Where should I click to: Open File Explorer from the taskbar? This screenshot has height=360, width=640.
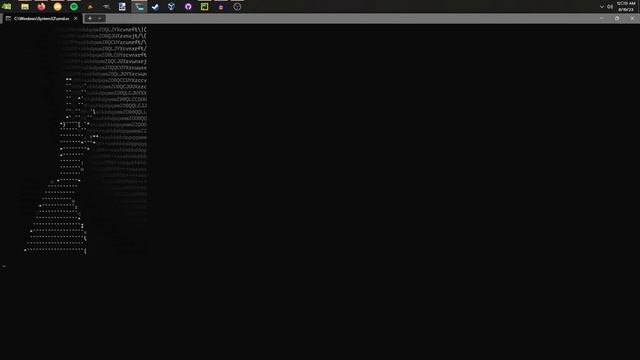coord(25,7)
